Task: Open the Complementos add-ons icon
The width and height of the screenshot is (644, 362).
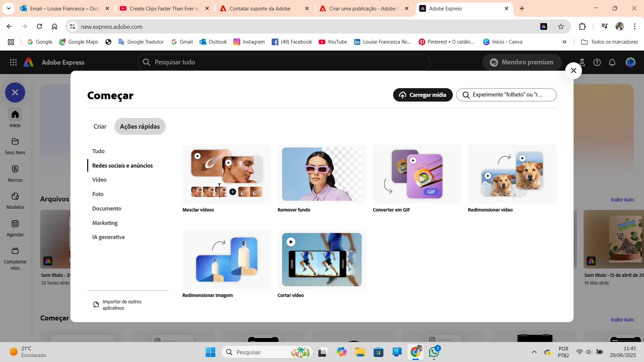Action: point(15,251)
